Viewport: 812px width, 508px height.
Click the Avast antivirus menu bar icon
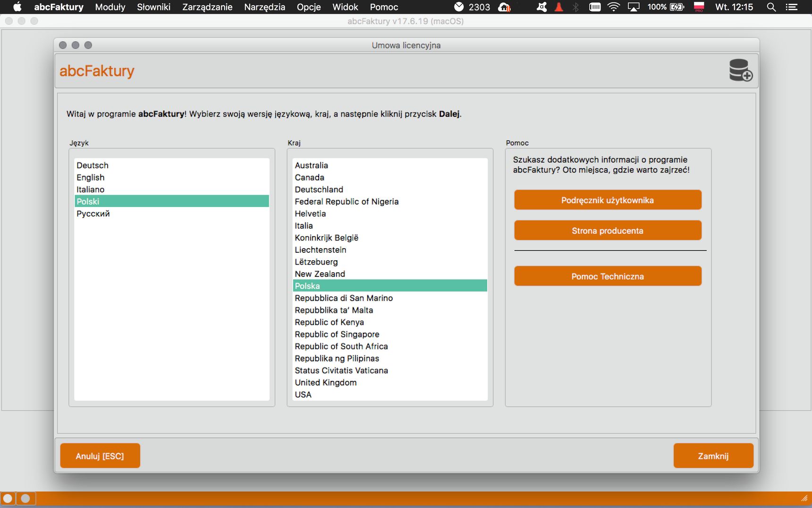[x=542, y=7]
